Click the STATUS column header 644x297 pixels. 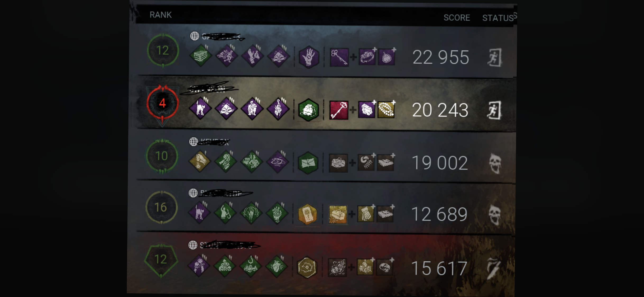(498, 18)
